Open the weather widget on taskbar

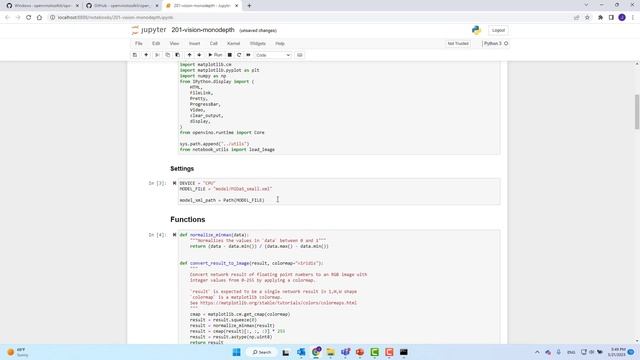click(x=17, y=352)
